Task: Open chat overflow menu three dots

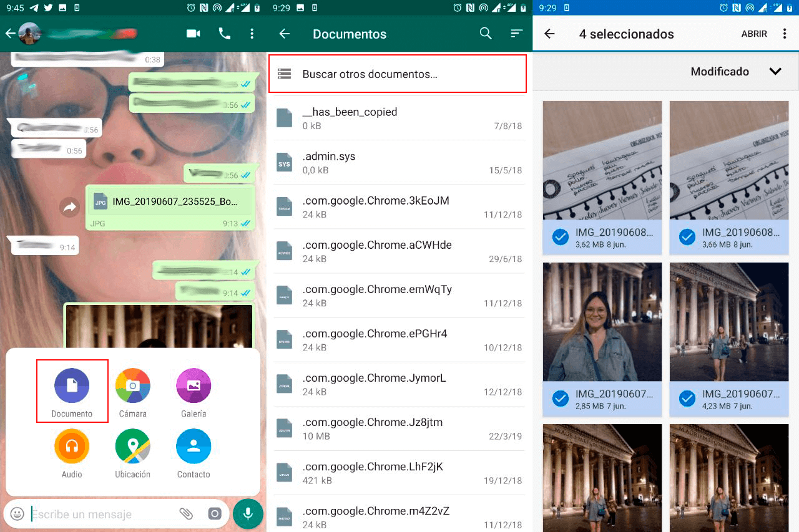Action: coord(252,34)
